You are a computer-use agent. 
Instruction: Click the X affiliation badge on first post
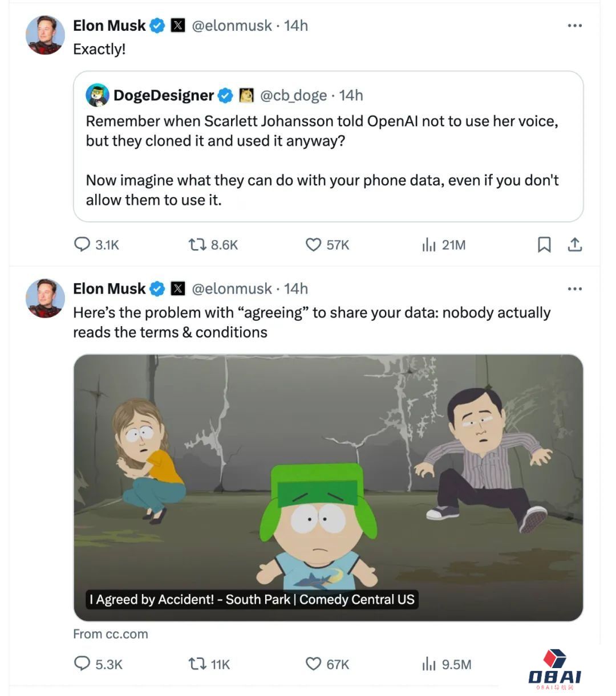tap(179, 26)
